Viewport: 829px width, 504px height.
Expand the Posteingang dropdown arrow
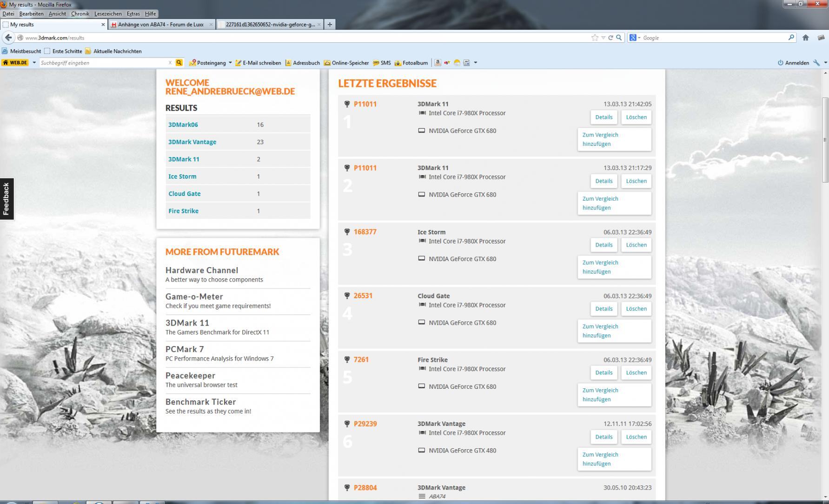pyautogui.click(x=230, y=63)
